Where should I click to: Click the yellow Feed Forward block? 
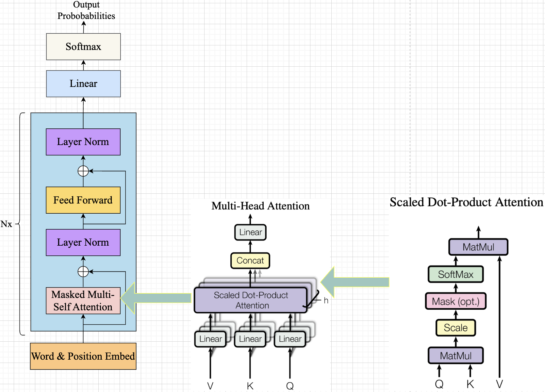pyautogui.click(x=83, y=200)
